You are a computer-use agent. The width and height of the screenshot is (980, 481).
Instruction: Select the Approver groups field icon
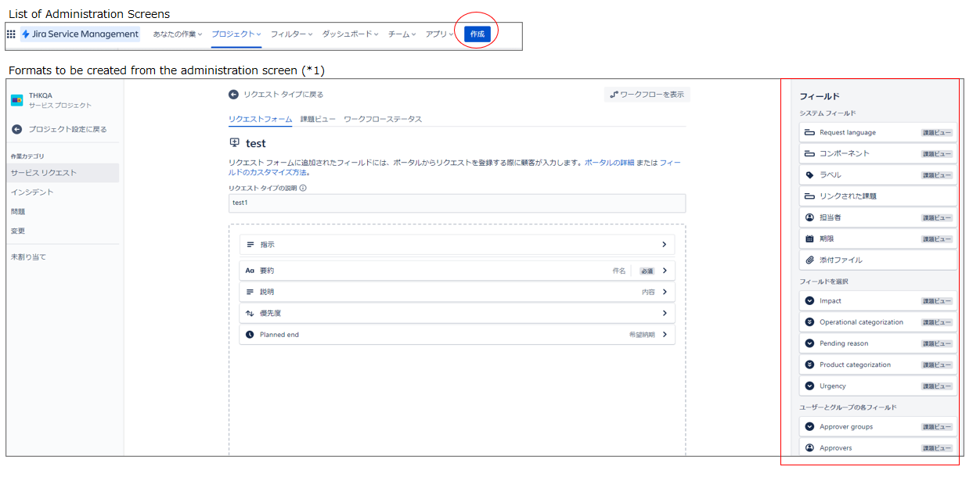coord(809,427)
